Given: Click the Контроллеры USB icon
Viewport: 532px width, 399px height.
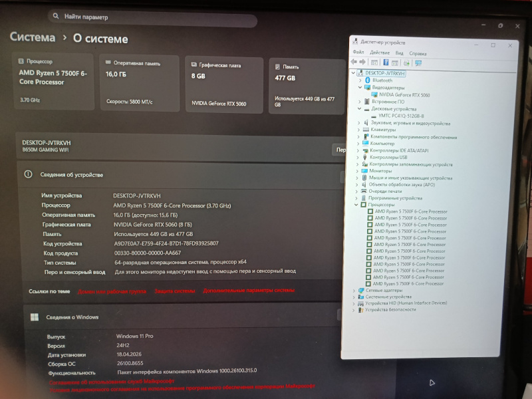Looking at the screenshot, I should pyautogui.click(x=365, y=157).
